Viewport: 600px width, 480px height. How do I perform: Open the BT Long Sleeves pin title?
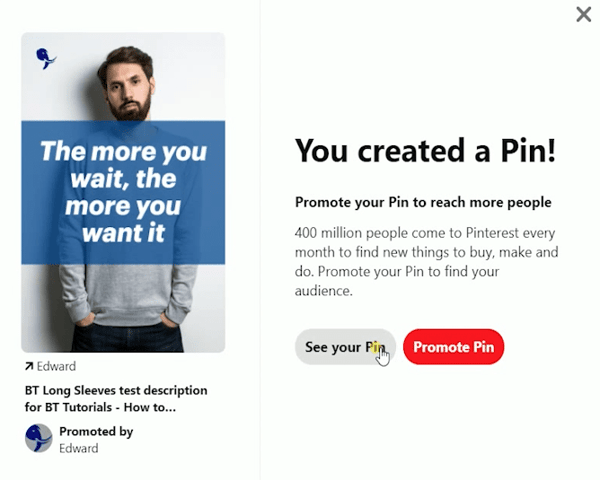[x=116, y=398]
